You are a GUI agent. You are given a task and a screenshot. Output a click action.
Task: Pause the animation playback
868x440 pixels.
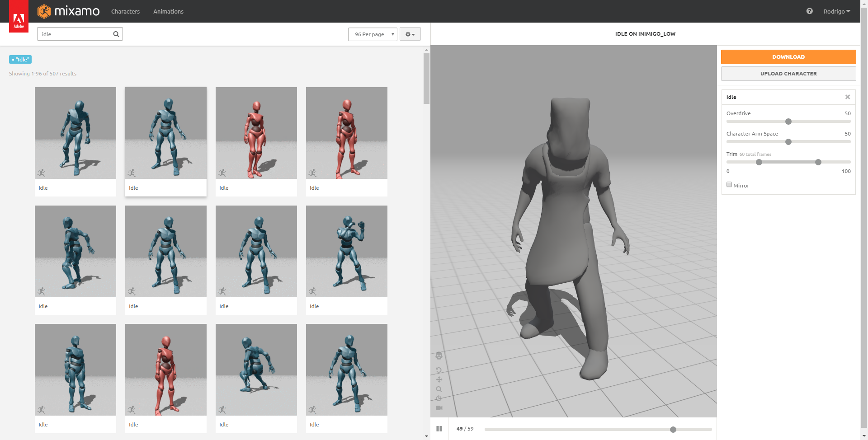tap(439, 429)
